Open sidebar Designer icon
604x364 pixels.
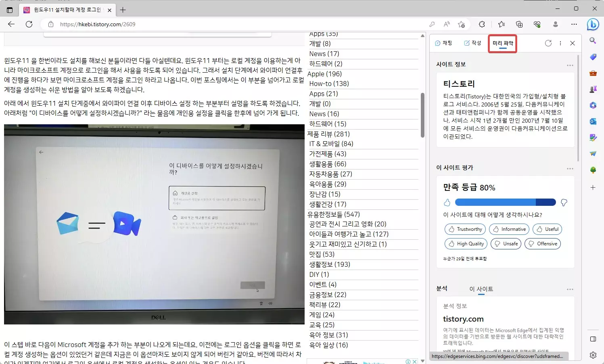(593, 138)
